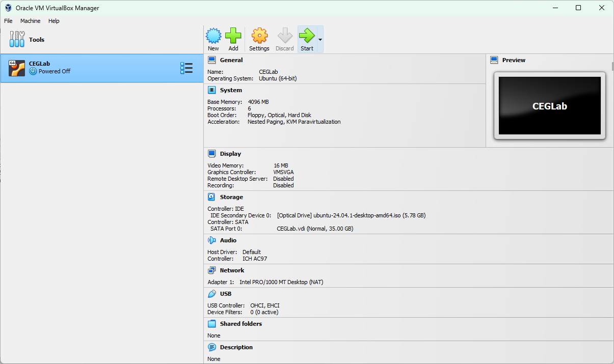Click the USB section icon
The image size is (614, 364).
tap(211, 294)
